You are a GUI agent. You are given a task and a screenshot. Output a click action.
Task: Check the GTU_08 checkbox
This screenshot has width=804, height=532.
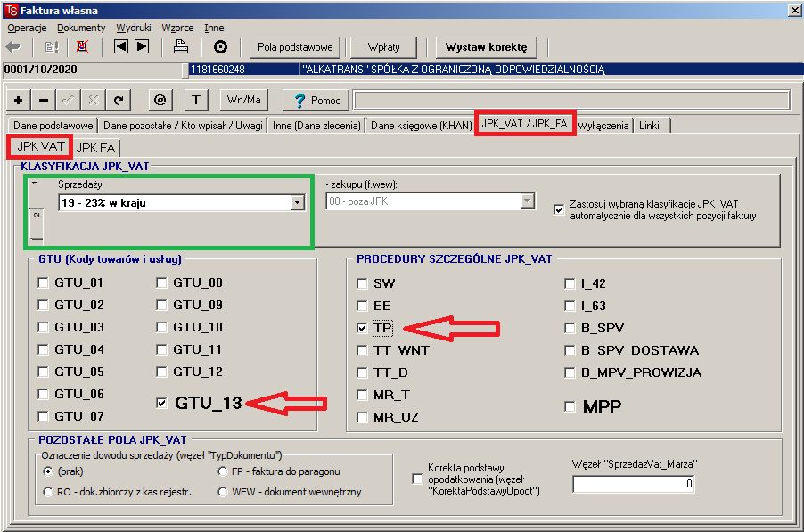161,282
